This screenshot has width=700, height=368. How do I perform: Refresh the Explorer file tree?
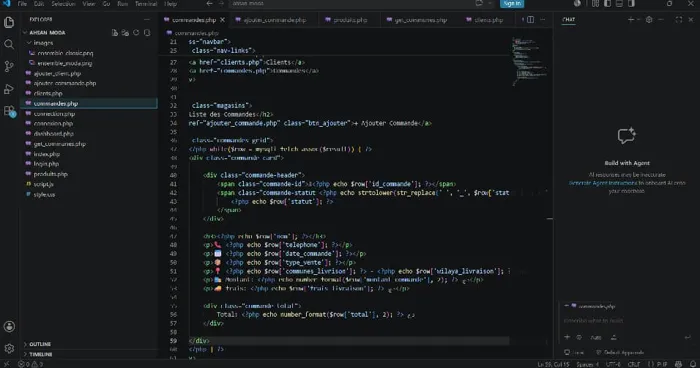(x=136, y=33)
